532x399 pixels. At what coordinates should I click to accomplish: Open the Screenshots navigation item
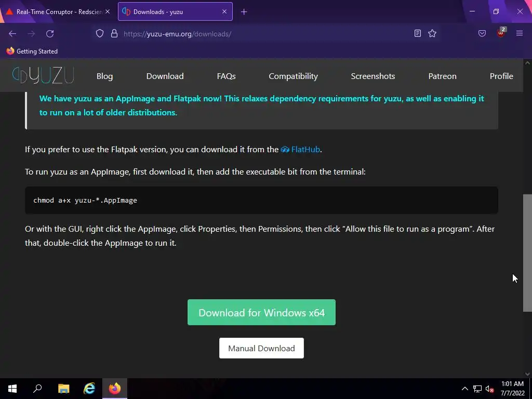point(373,76)
